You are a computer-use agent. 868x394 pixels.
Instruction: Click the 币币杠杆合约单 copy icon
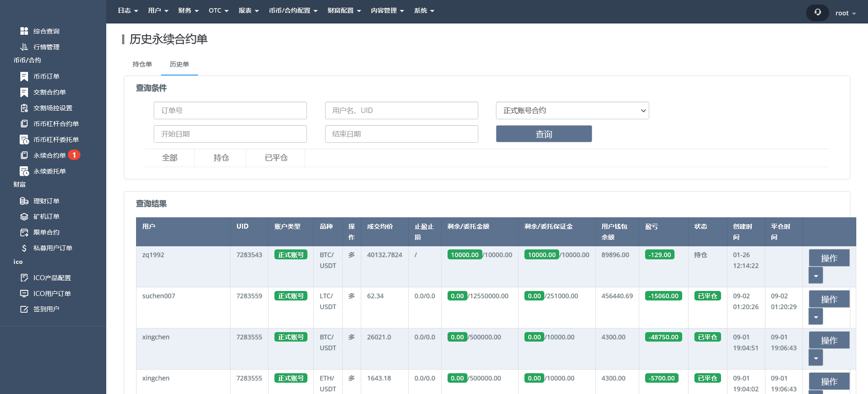[x=24, y=124]
